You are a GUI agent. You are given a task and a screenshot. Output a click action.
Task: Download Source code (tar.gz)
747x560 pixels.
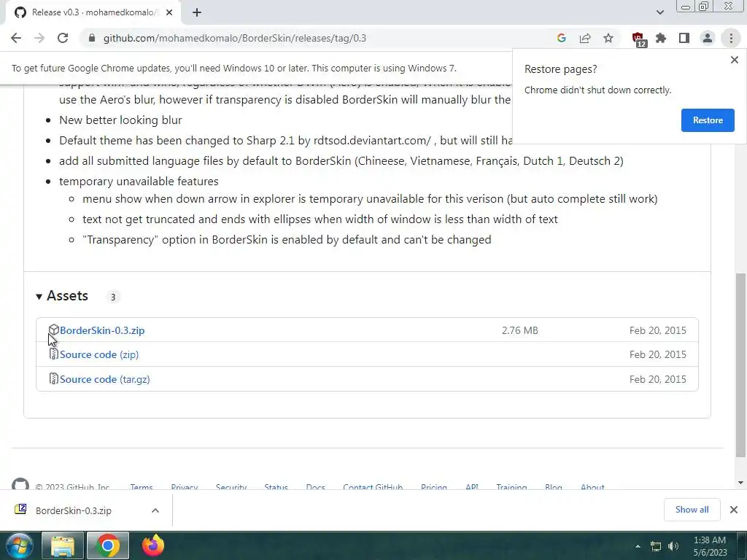point(105,379)
